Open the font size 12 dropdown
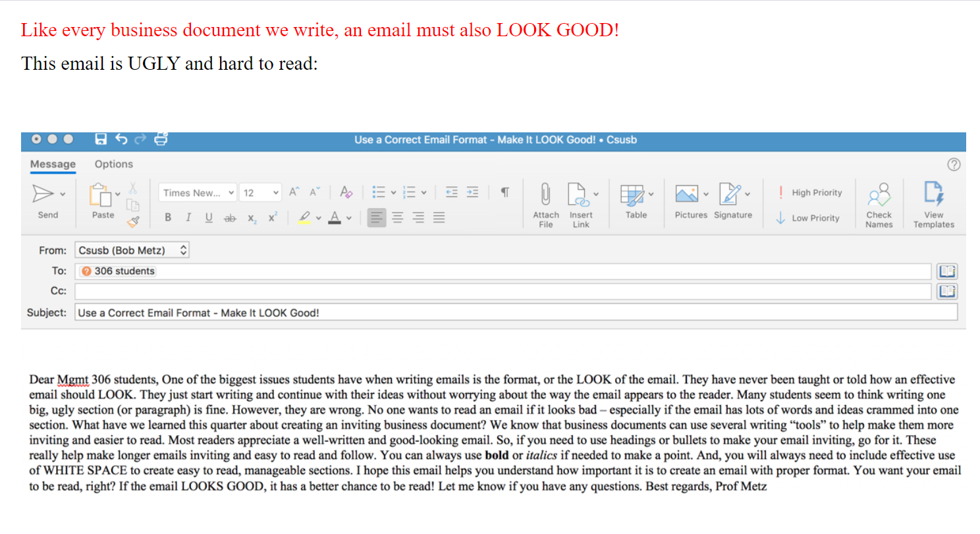980x534 pixels. point(261,193)
